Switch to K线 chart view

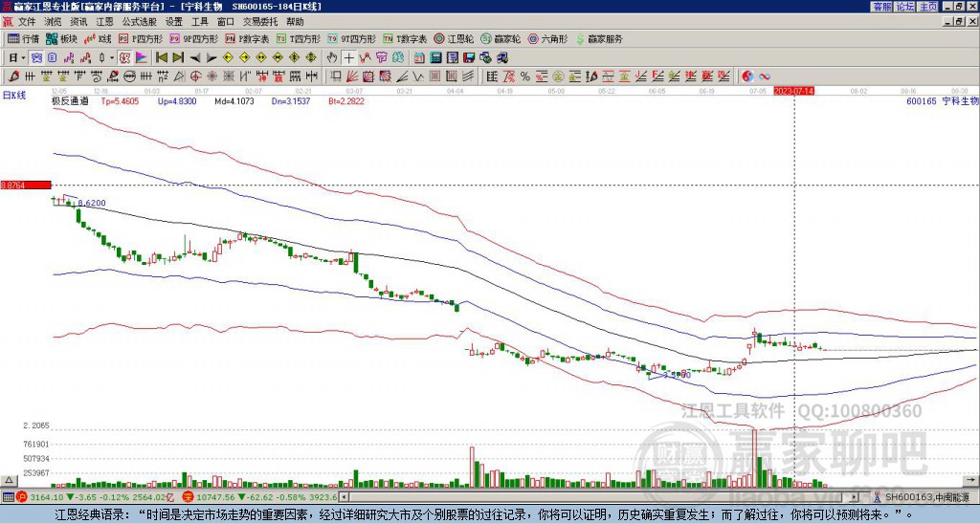[97, 38]
